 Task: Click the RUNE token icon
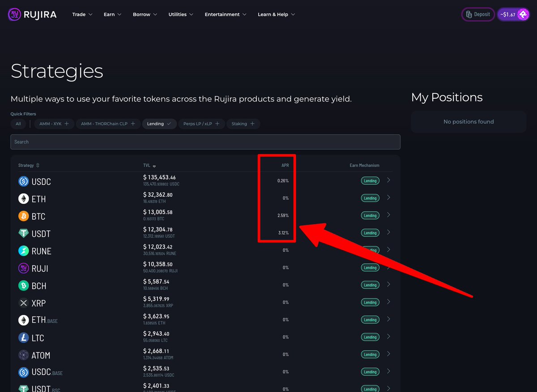coord(23,251)
